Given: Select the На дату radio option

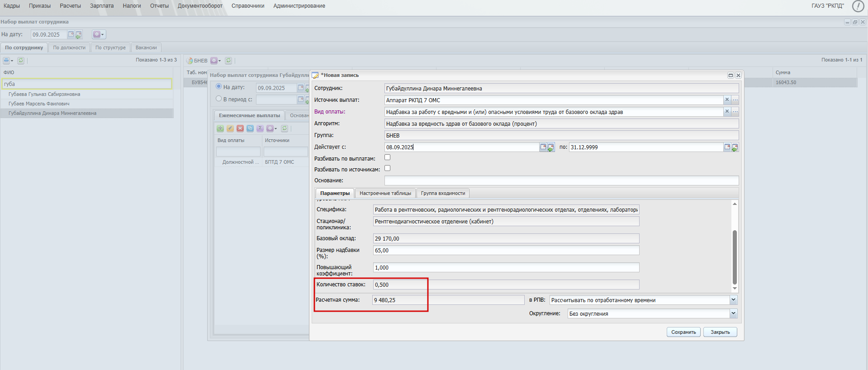Looking at the screenshot, I should pos(219,86).
